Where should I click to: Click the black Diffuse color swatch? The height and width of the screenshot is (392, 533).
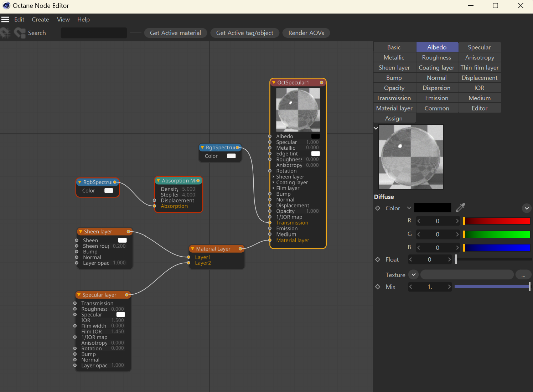pyautogui.click(x=433, y=208)
